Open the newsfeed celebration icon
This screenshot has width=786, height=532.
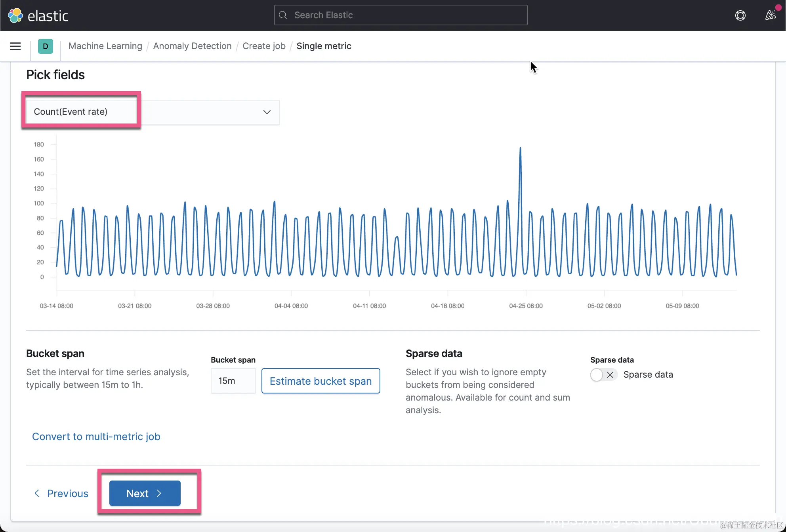click(x=771, y=15)
